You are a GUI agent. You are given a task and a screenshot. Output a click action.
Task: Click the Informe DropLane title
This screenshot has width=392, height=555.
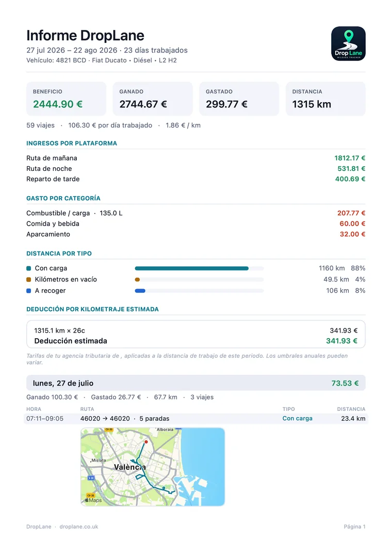[x=85, y=36]
